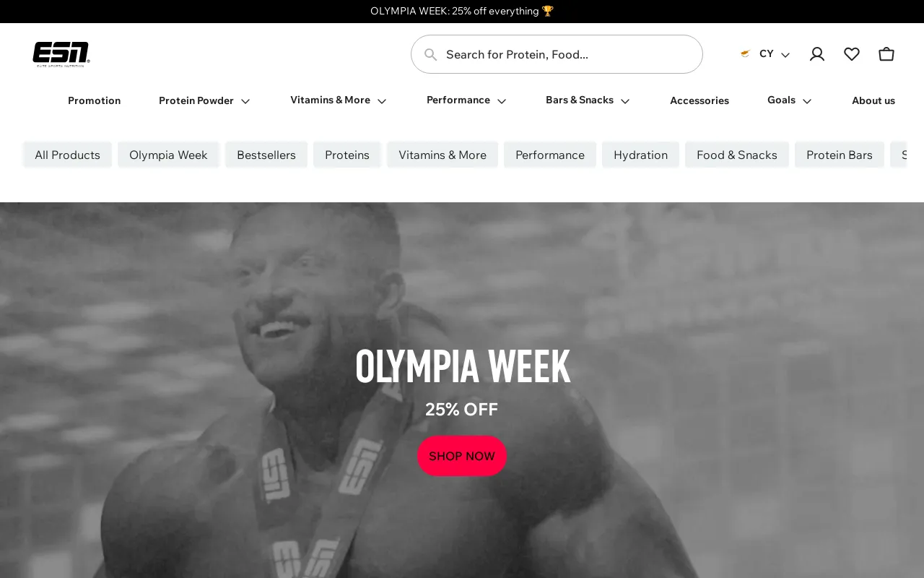
Task: Expand the Performance navigation dropdown
Action: [466, 100]
